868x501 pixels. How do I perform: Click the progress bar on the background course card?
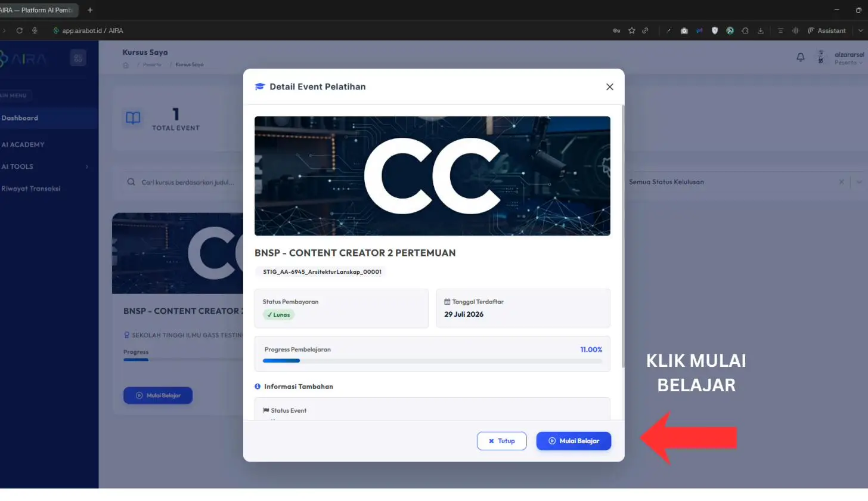click(182, 360)
